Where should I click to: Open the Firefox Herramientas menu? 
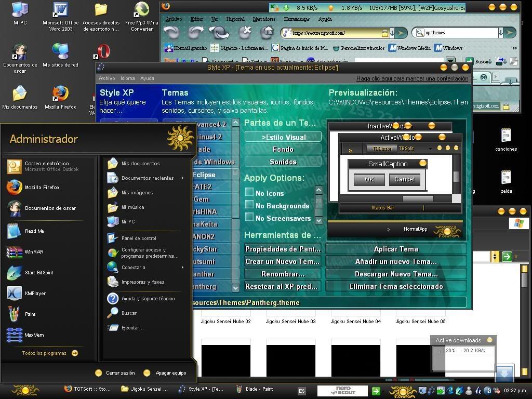coord(297,19)
